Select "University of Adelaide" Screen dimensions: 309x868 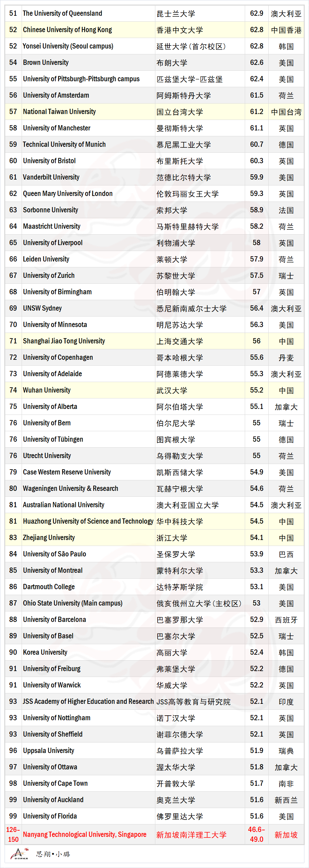(x=52, y=374)
